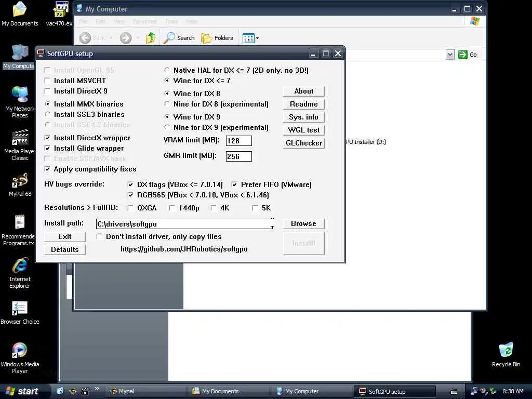Switch to My Documents taskbar button
Image resolution: width=532 pixels, height=399 pixels.
click(x=229, y=391)
